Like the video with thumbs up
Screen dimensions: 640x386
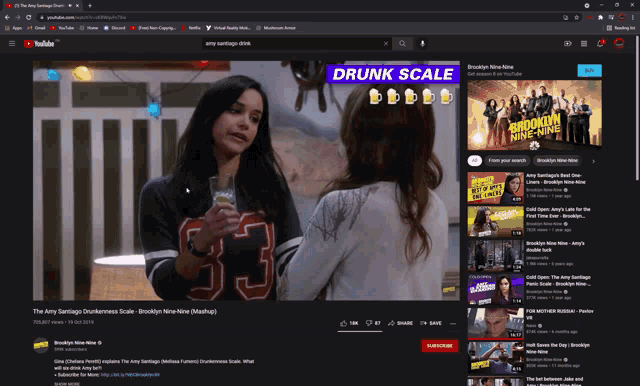pos(349,323)
